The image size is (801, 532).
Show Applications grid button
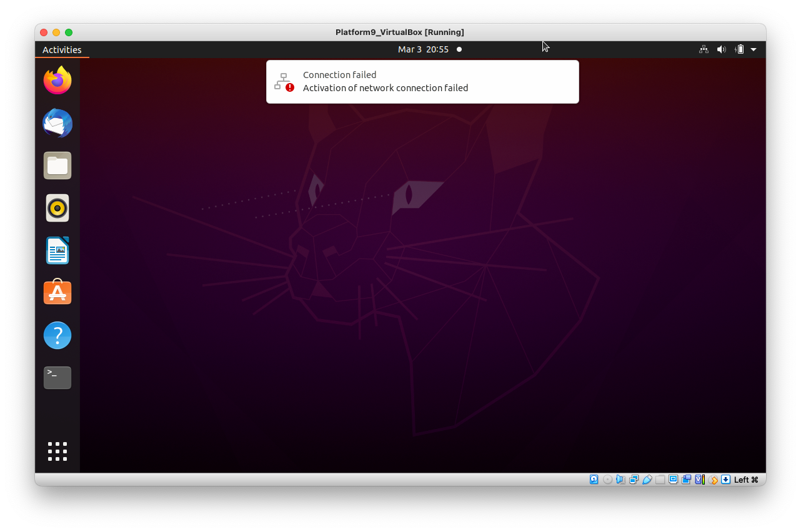[57, 451]
